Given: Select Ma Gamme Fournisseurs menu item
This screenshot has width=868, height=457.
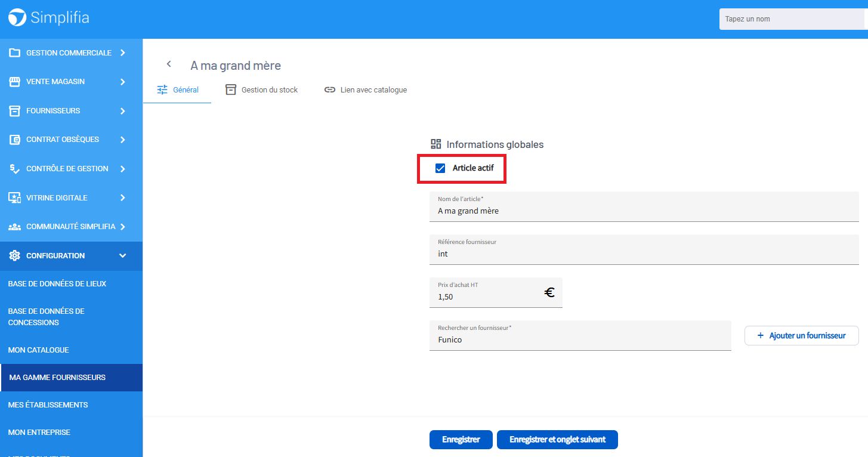Looking at the screenshot, I should (x=71, y=377).
